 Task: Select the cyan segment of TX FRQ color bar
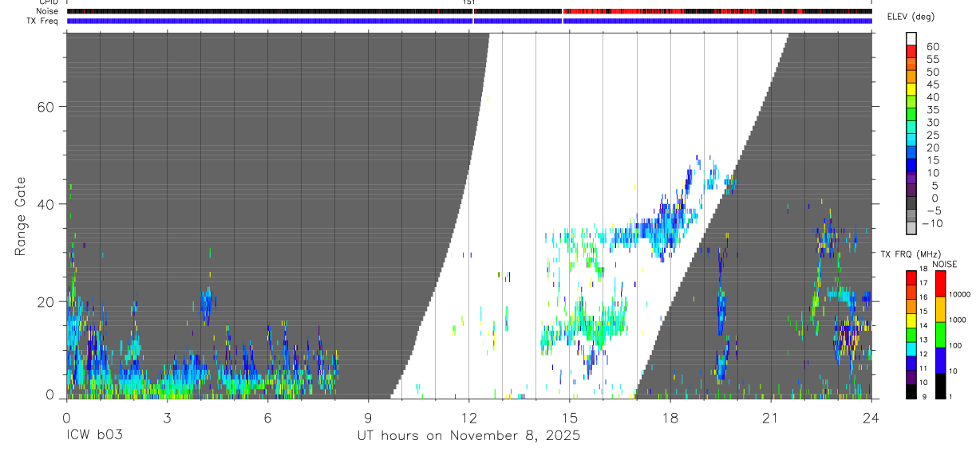click(x=911, y=348)
